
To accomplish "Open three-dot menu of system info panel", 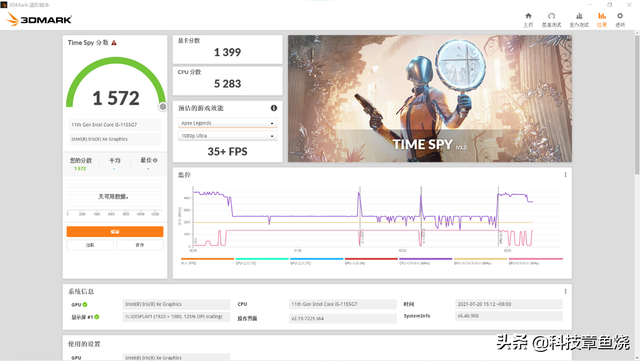I will click(x=565, y=291).
